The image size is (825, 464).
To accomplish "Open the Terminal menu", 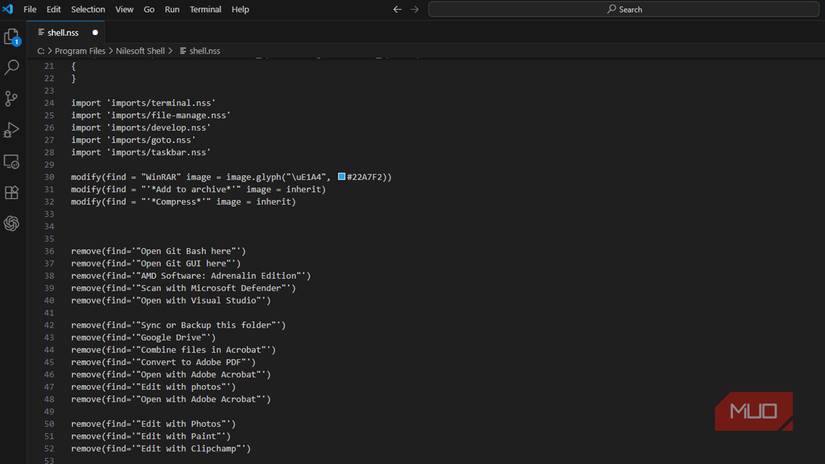I will [205, 9].
